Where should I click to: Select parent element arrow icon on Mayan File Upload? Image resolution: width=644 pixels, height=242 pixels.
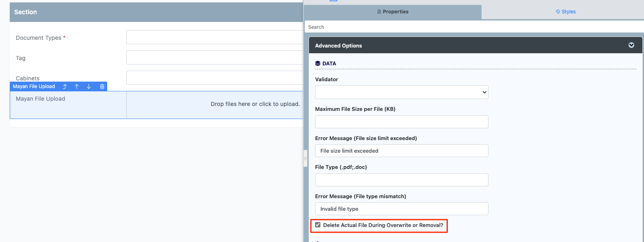pyautogui.click(x=65, y=86)
